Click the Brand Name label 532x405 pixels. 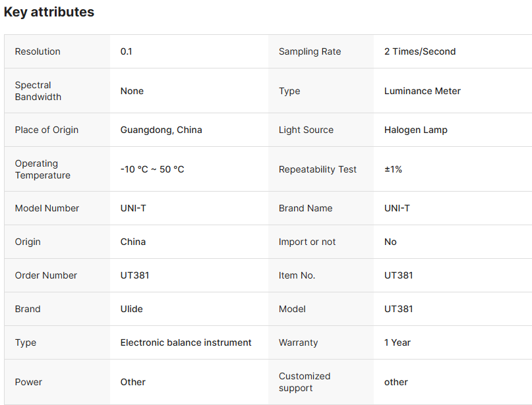pyautogui.click(x=305, y=208)
